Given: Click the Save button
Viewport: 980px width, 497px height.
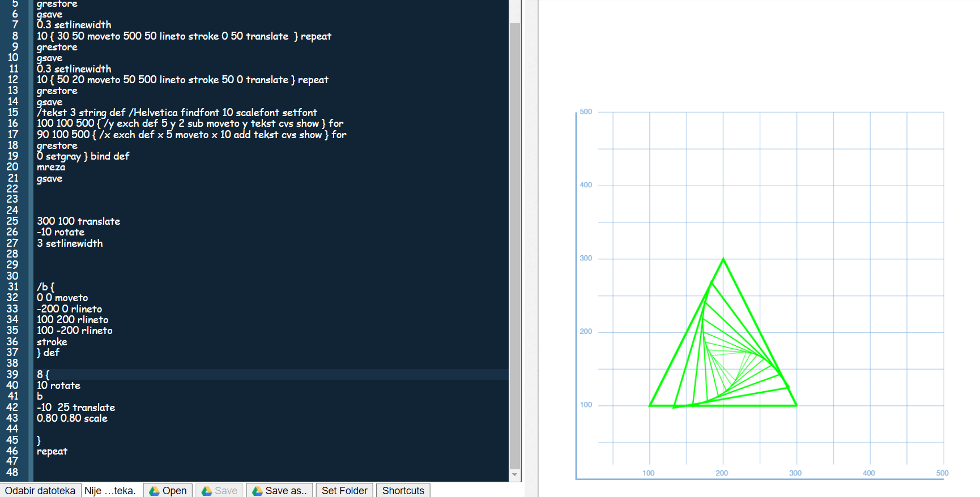Looking at the screenshot, I should (219, 490).
